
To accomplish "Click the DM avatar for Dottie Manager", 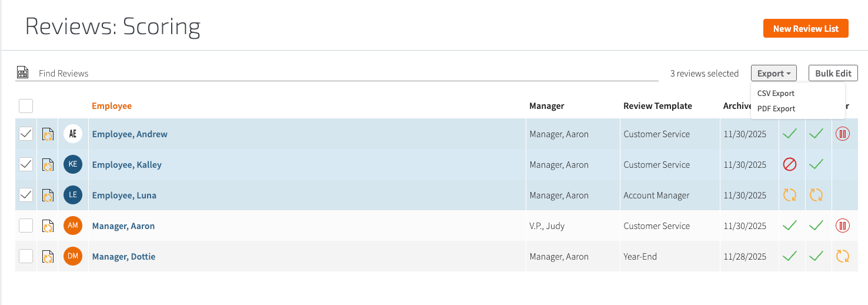I will tap(73, 257).
